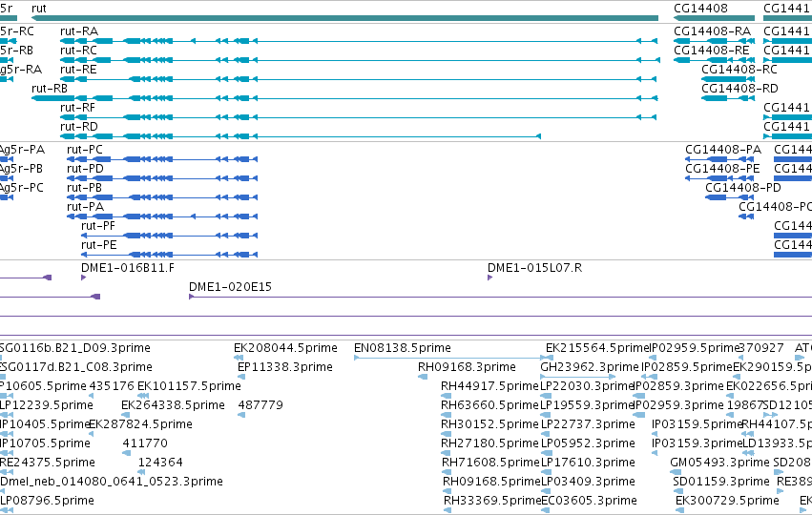Click the EC03605.3prime EST label
This screenshot has width=812, height=515.
(590, 501)
